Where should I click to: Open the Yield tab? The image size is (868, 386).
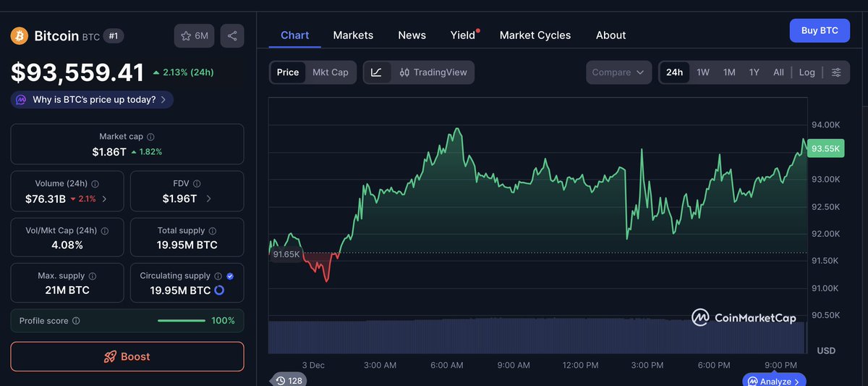tap(464, 35)
